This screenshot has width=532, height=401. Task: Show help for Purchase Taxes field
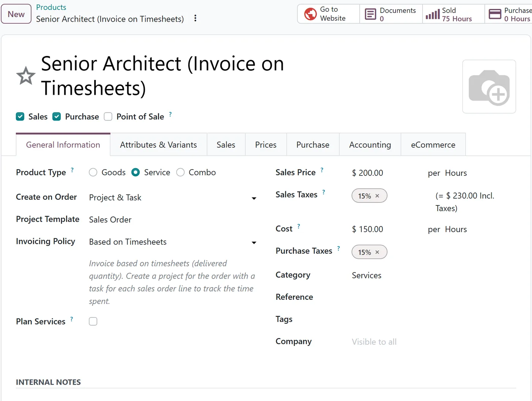[x=339, y=248]
